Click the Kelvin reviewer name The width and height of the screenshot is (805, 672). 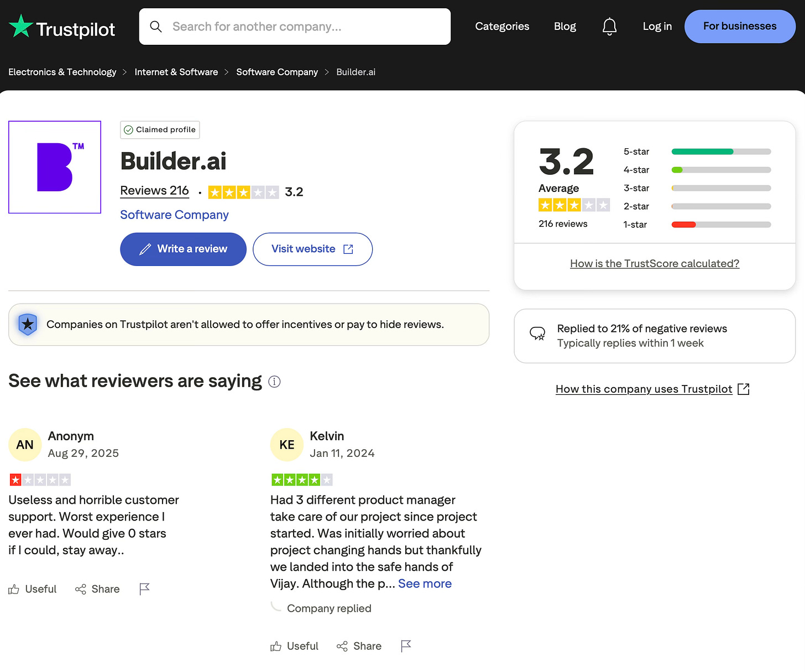coord(327,436)
